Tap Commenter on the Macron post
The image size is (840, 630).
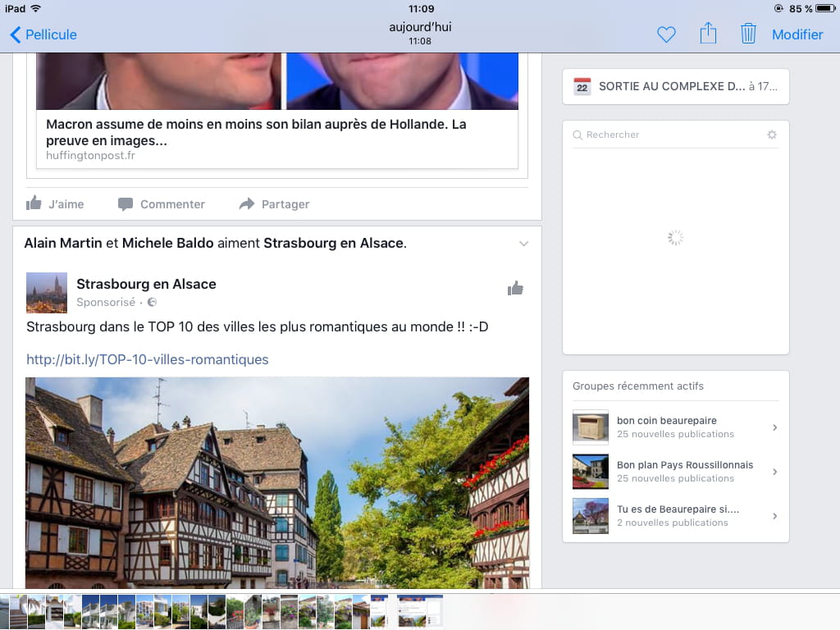pos(162,204)
